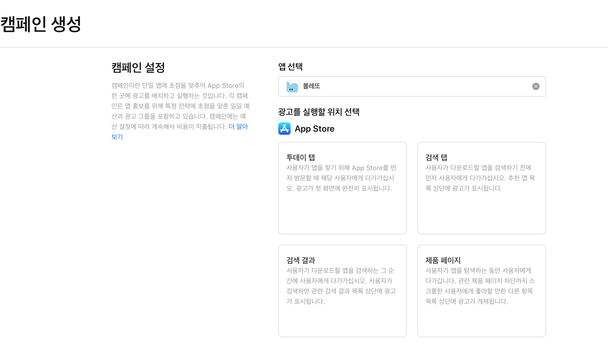Screen dimensions: 608x364
Task: Click the 볼레또 app name text
Action: [311, 86]
